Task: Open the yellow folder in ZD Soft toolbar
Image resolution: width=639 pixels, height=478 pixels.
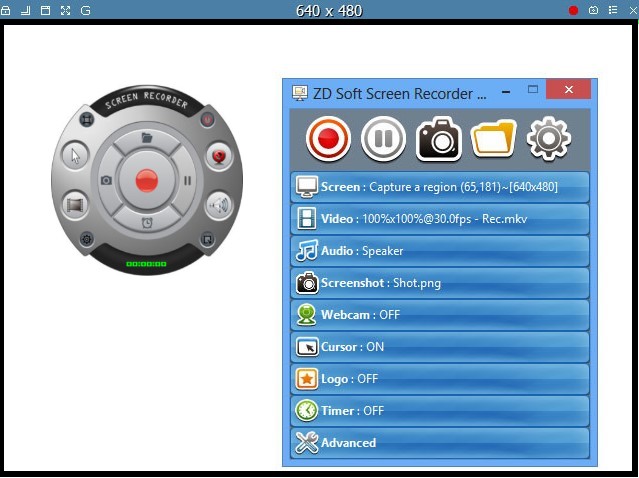Action: [x=494, y=138]
